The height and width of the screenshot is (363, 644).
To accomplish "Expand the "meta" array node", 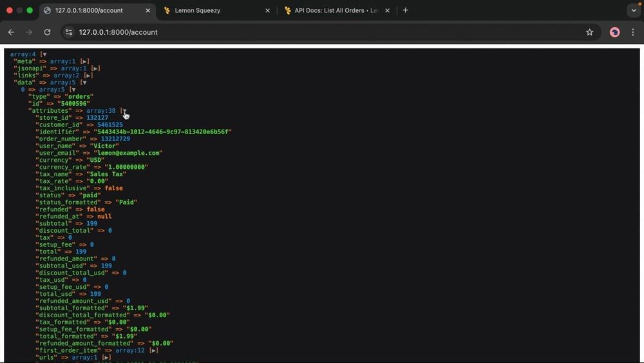I will click(x=84, y=61).
